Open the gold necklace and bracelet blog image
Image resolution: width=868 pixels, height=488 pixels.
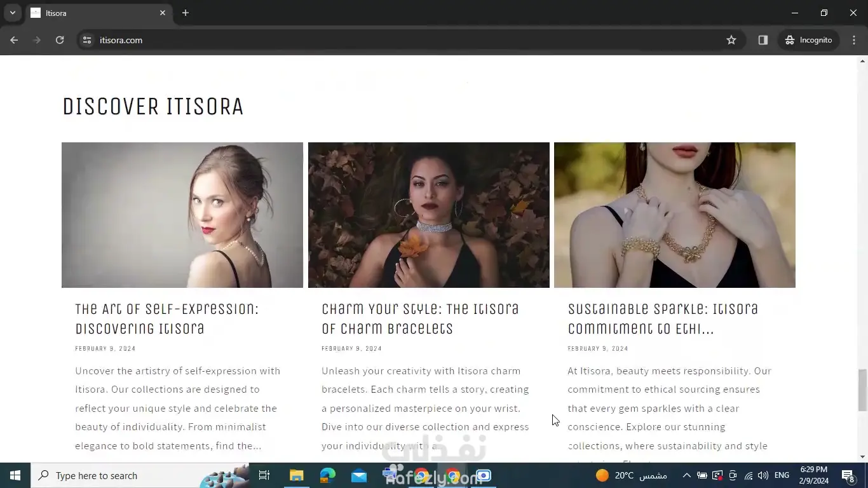pos(675,215)
